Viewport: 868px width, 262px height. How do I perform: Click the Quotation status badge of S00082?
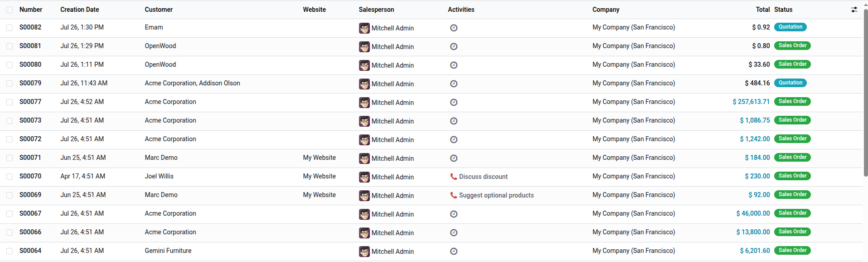coord(790,27)
